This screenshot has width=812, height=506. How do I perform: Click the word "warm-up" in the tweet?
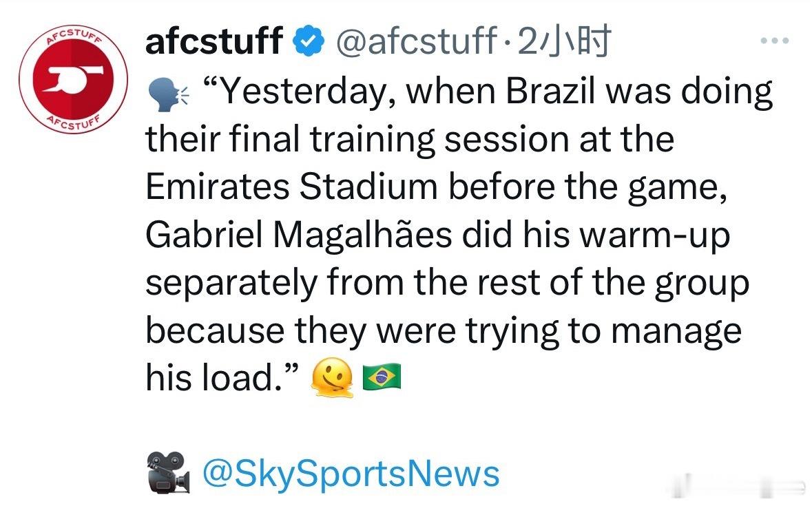654,235
